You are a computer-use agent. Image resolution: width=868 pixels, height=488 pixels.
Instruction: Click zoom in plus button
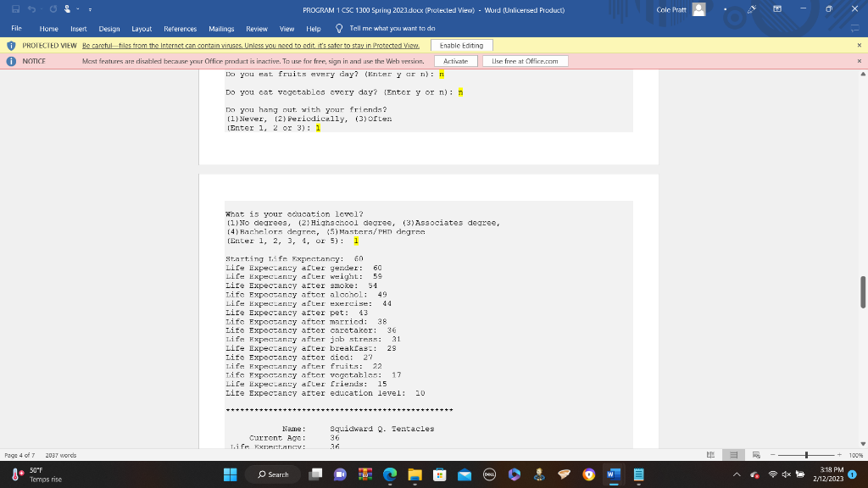tap(839, 455)
